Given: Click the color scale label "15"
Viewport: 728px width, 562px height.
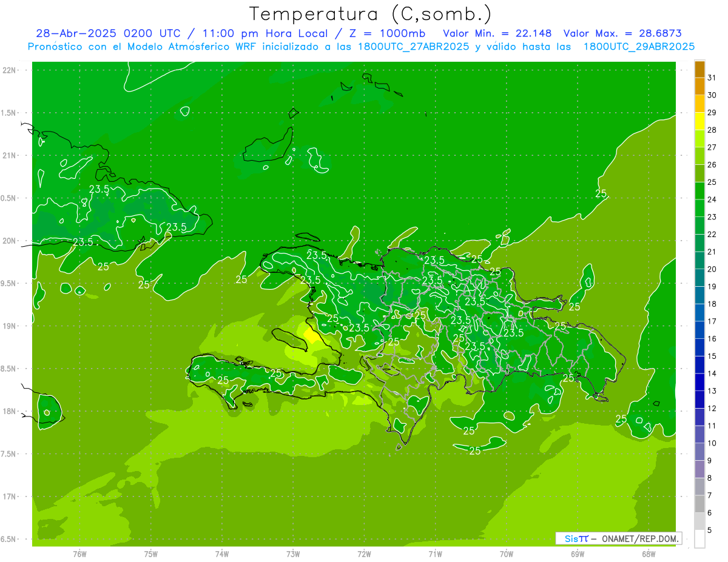Looking at the screenshot, I should coord(712,356).
